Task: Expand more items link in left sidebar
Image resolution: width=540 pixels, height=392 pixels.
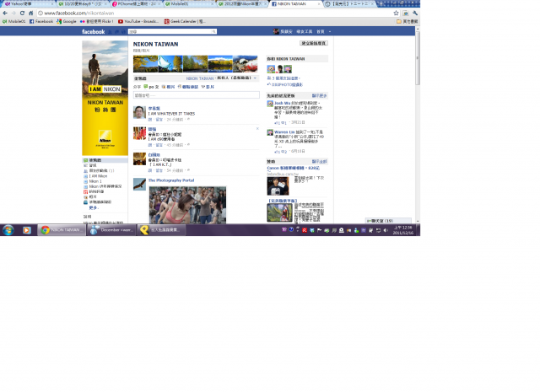Action: pos(94,208)
